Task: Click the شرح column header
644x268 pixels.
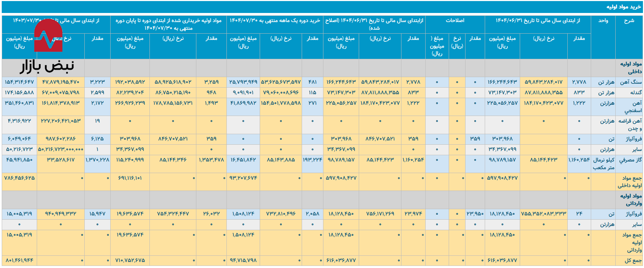Action: pyautogui.click(x=629, y=21)
